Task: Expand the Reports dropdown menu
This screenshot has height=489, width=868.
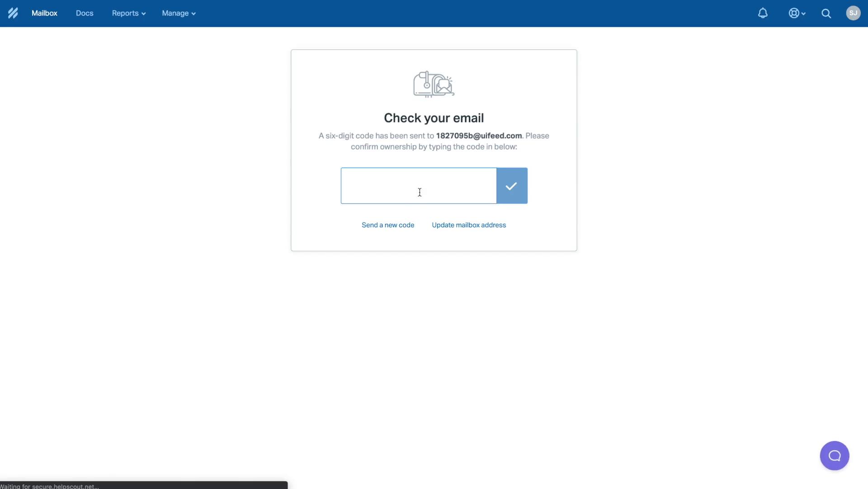Action: tap(128, 13)
